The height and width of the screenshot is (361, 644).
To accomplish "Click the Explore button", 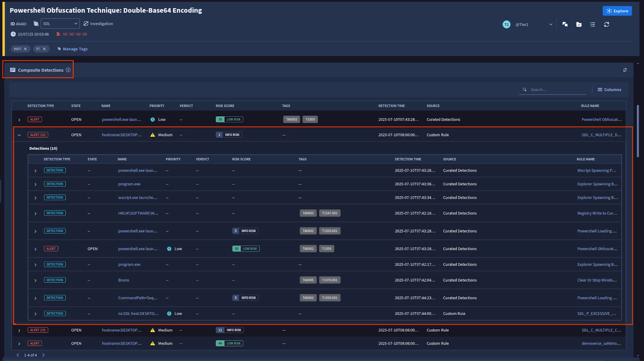I will click(617, 11).
